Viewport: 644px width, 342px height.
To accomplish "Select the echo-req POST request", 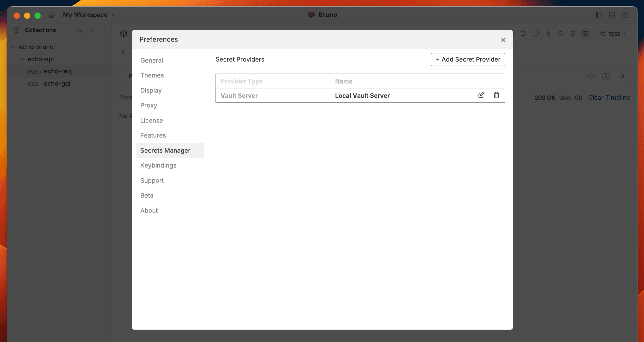I will (x=57, y=71).
